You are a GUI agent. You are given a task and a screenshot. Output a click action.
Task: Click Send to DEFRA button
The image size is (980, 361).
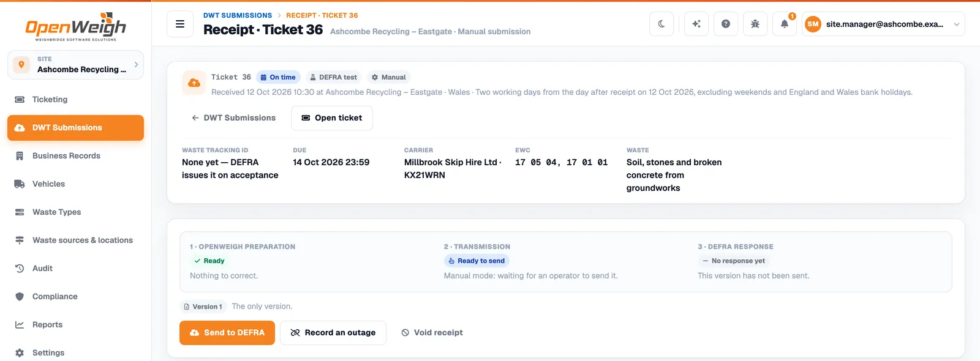(227, 333)
